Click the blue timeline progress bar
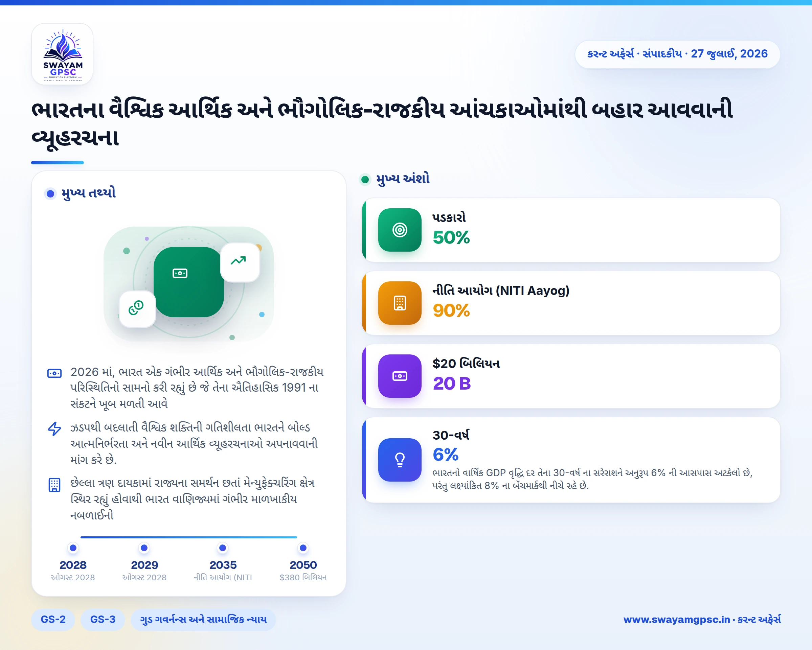This screenshot has height=650, width=812. [189, 537]
